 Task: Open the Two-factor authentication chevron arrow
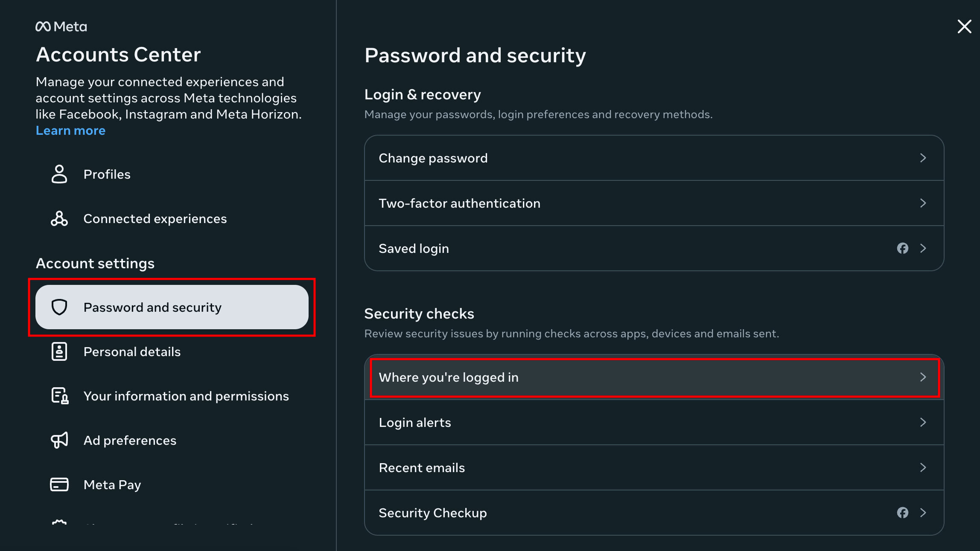tap(923, 203)
